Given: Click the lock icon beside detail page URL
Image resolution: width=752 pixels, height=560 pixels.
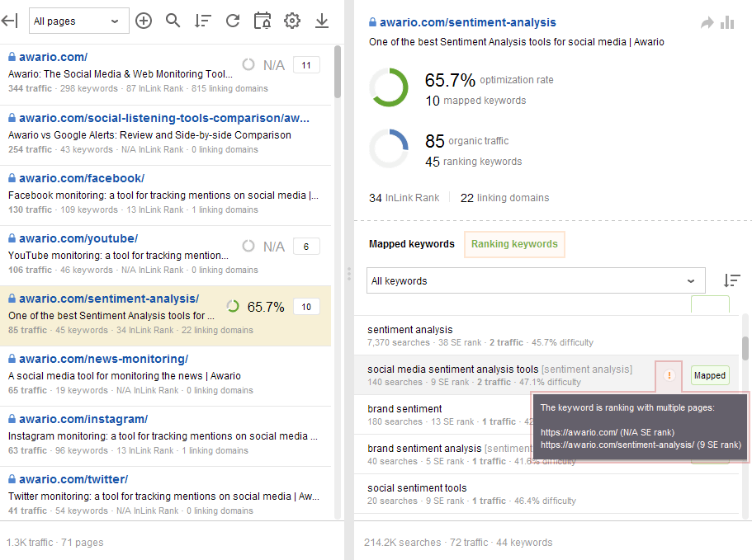Looking at the screenshot, I should coord(372,22).
